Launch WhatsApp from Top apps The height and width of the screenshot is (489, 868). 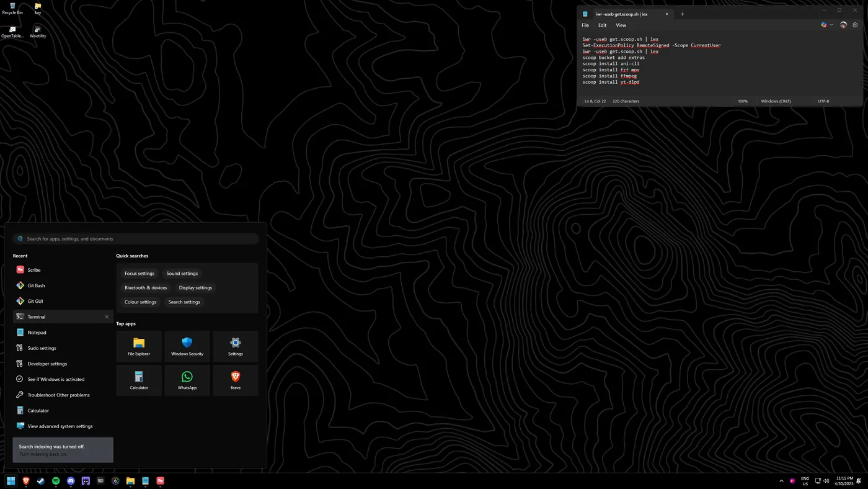click(x=187, y=380)
